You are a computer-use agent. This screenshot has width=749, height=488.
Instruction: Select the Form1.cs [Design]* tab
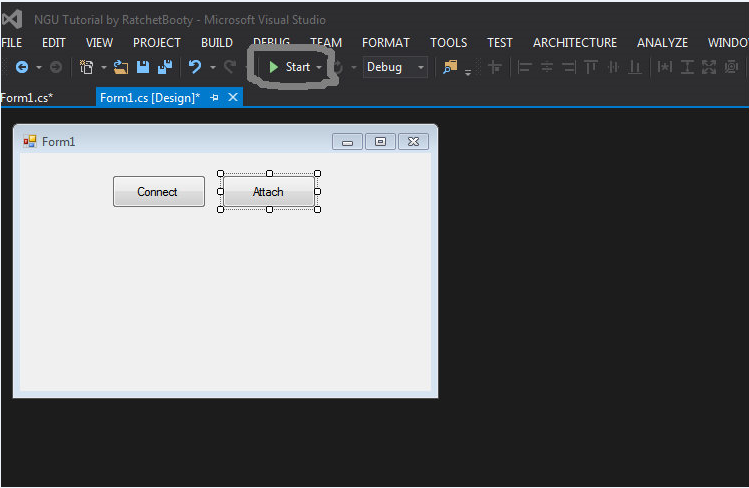[x=150, y=98]
